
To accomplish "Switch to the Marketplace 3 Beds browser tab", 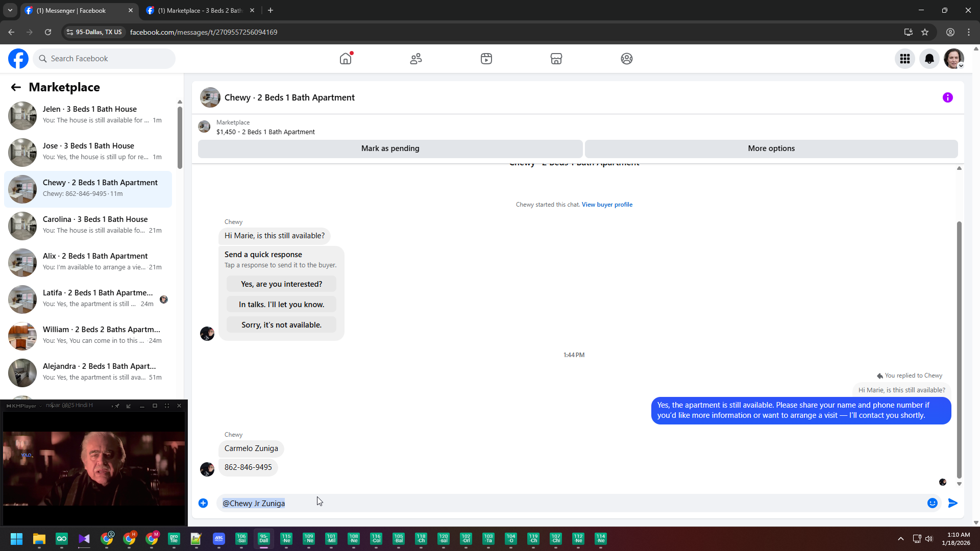I will (200, 10).
